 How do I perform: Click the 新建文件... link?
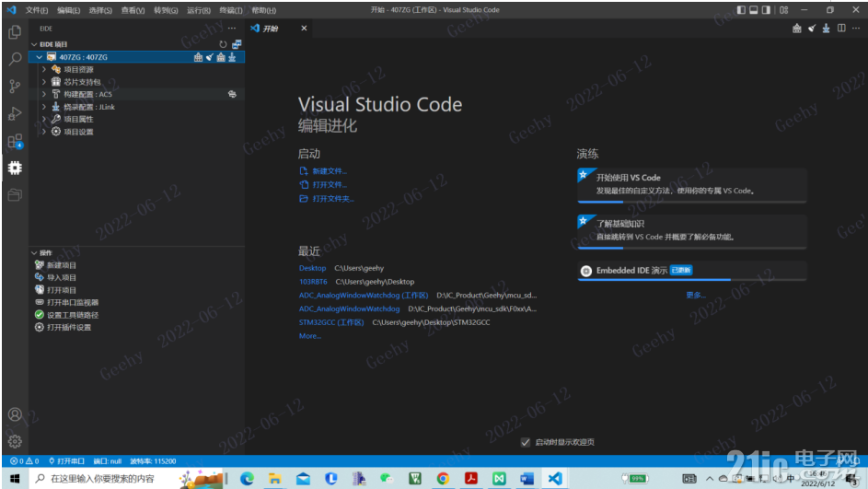click(x=330, y=171)
